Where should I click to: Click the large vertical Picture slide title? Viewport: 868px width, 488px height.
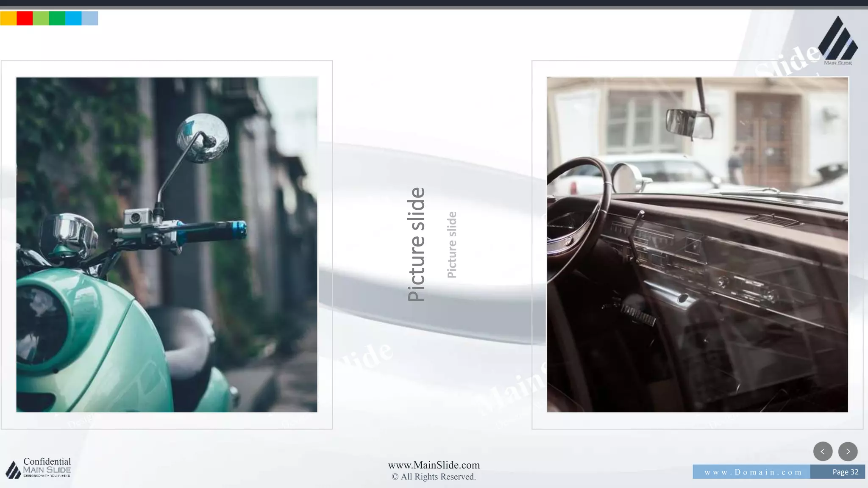(416, 244)
